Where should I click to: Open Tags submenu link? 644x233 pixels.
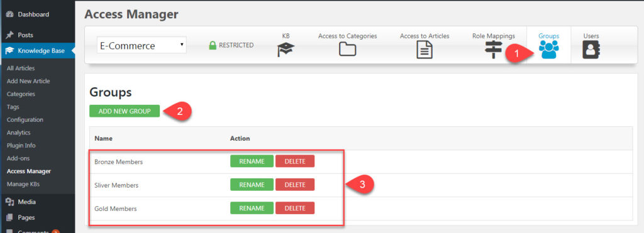13,107
